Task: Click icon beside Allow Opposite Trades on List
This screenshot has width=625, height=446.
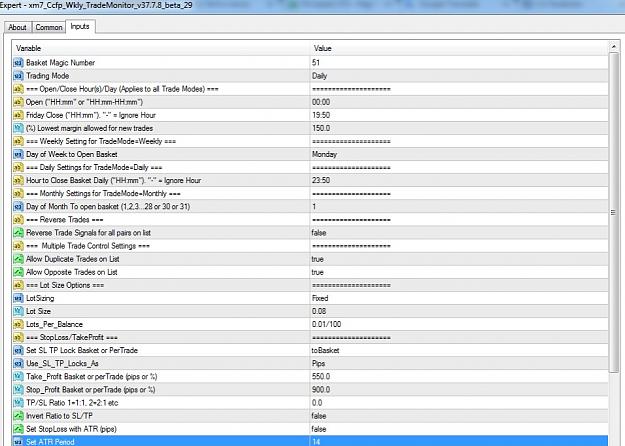Action: point(18,272)
